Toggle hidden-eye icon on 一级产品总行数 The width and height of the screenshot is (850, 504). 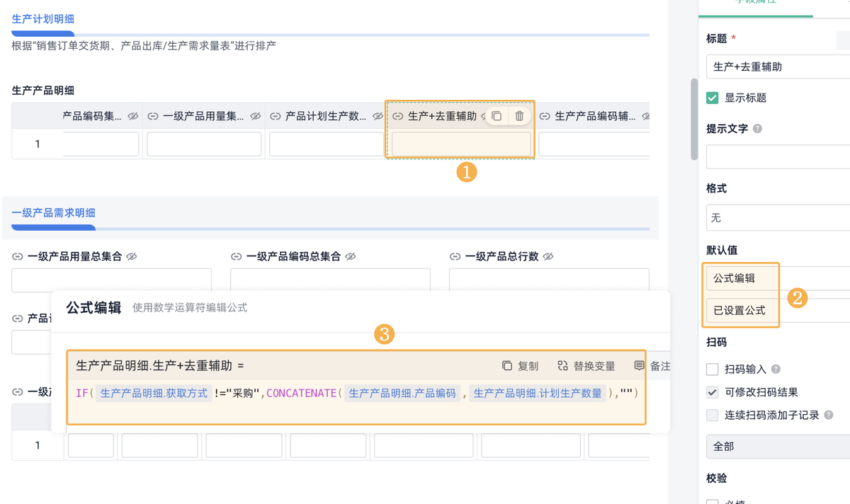548,256
